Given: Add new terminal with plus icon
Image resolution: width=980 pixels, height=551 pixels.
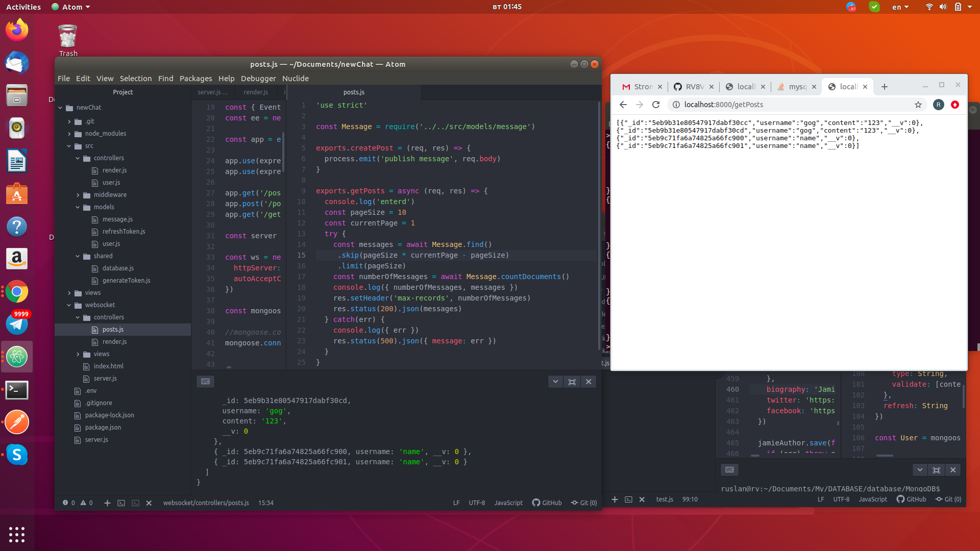Looking at the screenshot, I should (107, 503).
